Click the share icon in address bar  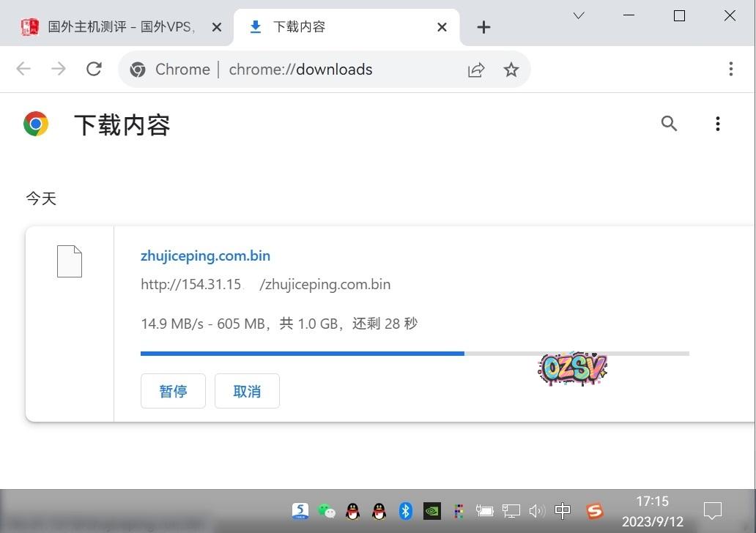(476, 70)
